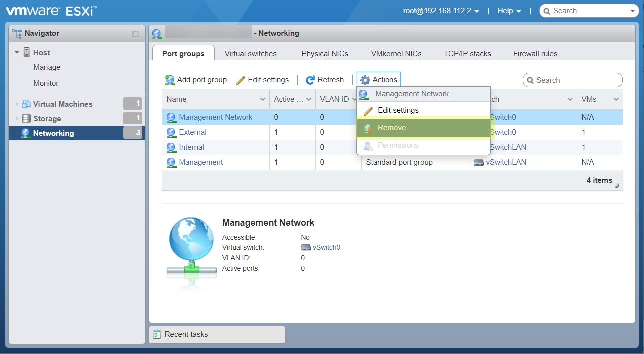
Task: Click the Refresh button
Action: click(x=325, y=80)
